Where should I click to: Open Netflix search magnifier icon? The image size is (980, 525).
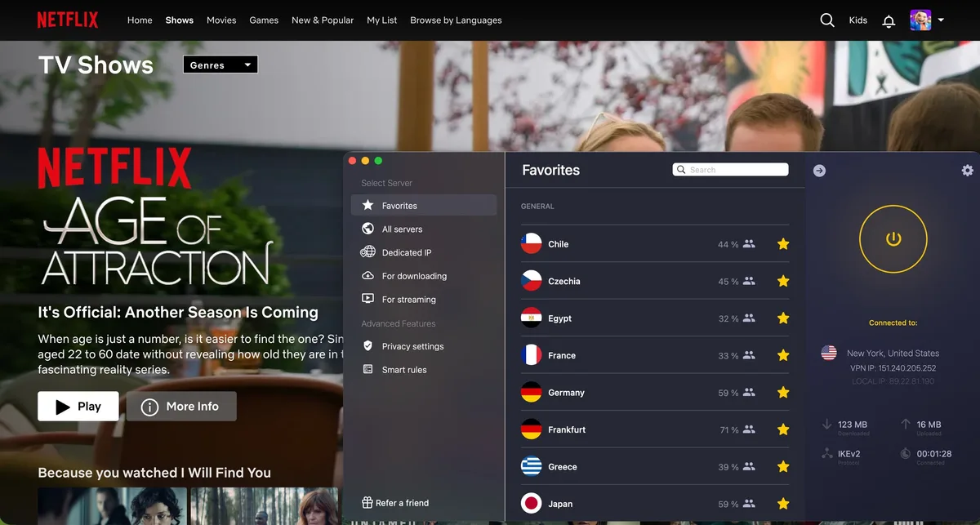[827, 20]
